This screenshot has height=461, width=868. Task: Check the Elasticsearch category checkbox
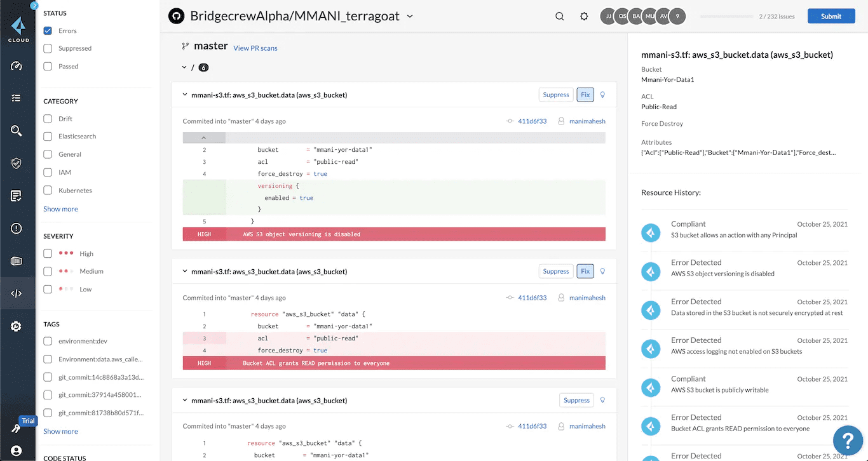pyautogui.click(x=48, y=137)
